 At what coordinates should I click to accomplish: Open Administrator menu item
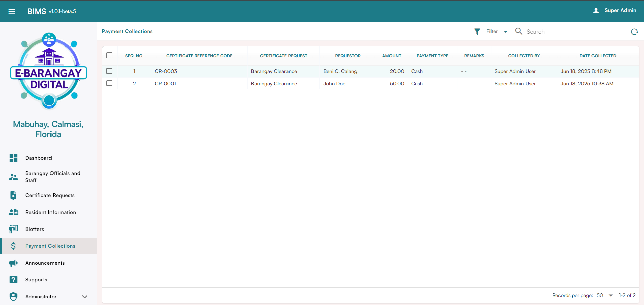48,297
